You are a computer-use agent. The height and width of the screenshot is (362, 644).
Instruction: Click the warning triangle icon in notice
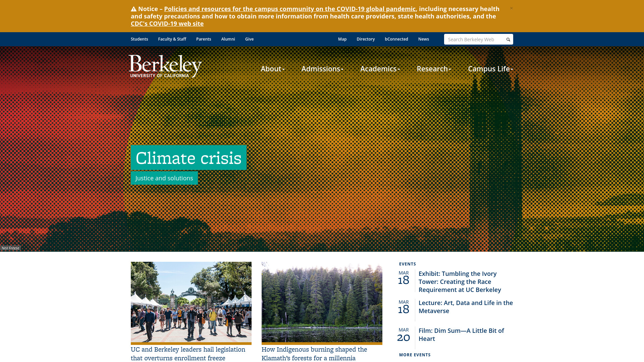[133, 9]
